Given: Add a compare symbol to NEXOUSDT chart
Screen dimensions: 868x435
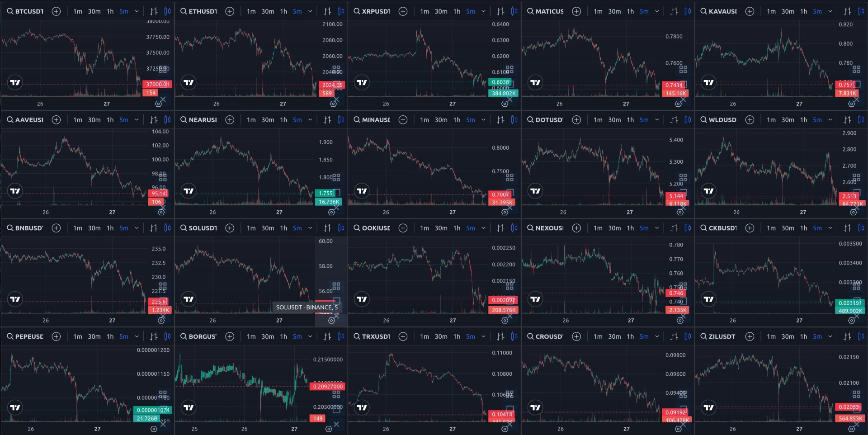Looking at the screenshot, I should click(576, 228).
